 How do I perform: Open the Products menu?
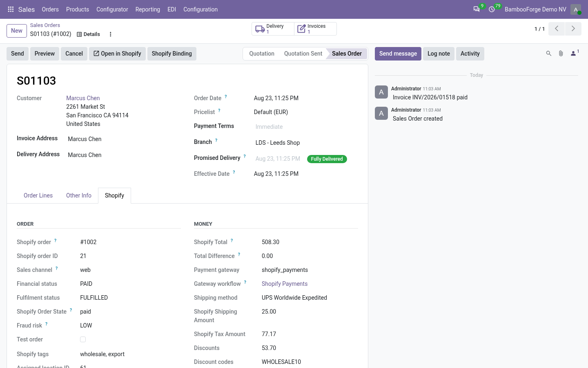pyautogui.click(x=78, y=9)
